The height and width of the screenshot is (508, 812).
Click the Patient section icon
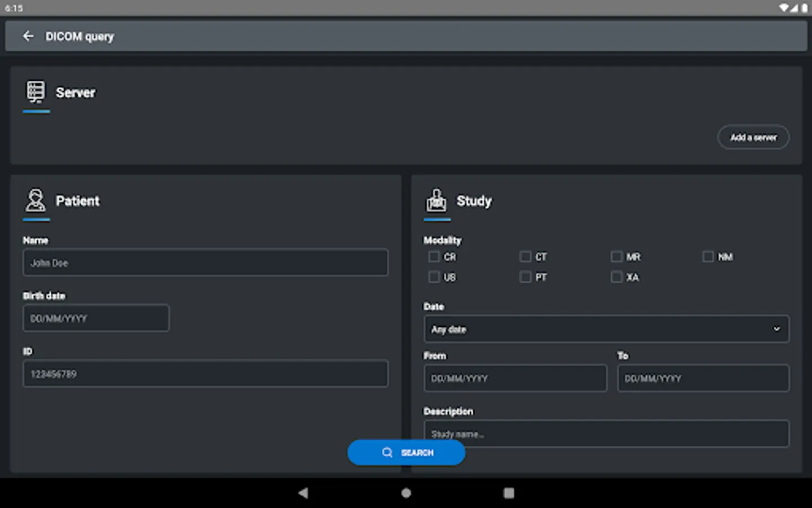[36, 200]
